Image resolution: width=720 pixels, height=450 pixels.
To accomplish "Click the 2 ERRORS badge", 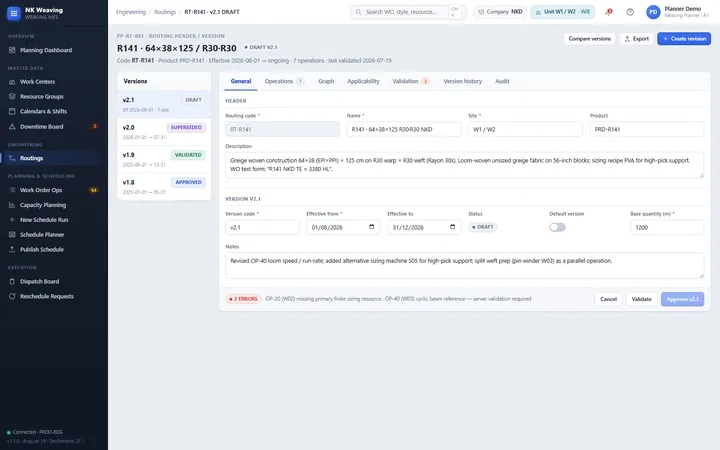I will (243, 299).
